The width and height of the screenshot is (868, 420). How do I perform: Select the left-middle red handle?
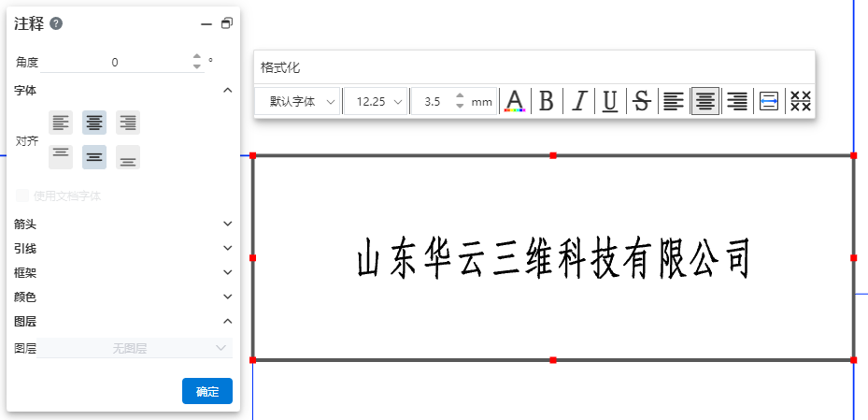(x=253, y=258)
